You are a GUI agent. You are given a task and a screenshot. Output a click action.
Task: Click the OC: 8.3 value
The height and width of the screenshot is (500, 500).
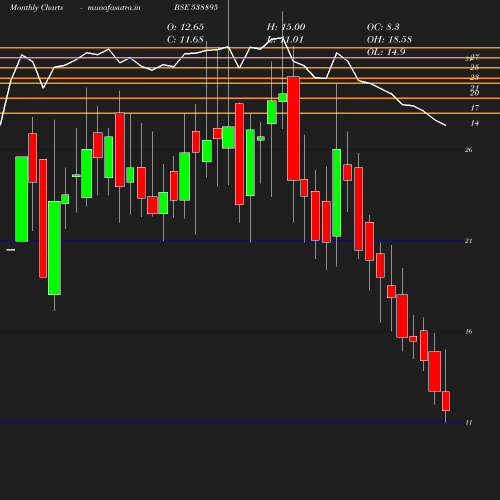pyautogui.click(x=383, y=27)
